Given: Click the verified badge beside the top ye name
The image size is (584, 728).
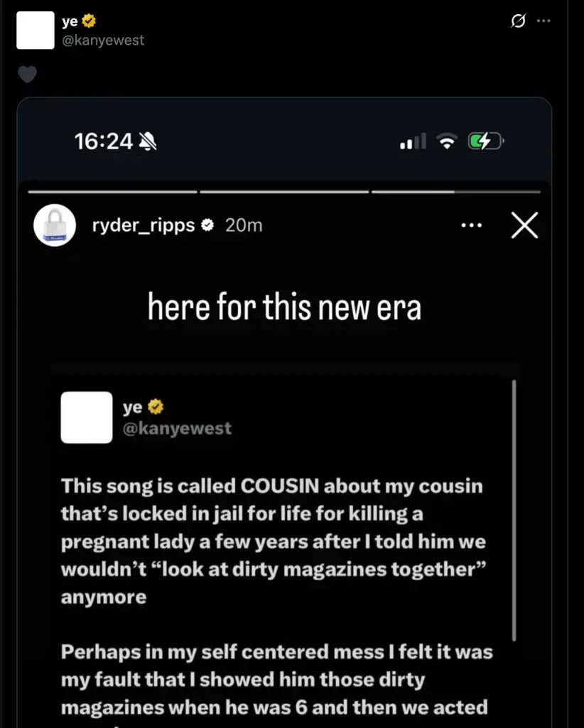Looking at the screenshot, I should click(x=91, y=22).
